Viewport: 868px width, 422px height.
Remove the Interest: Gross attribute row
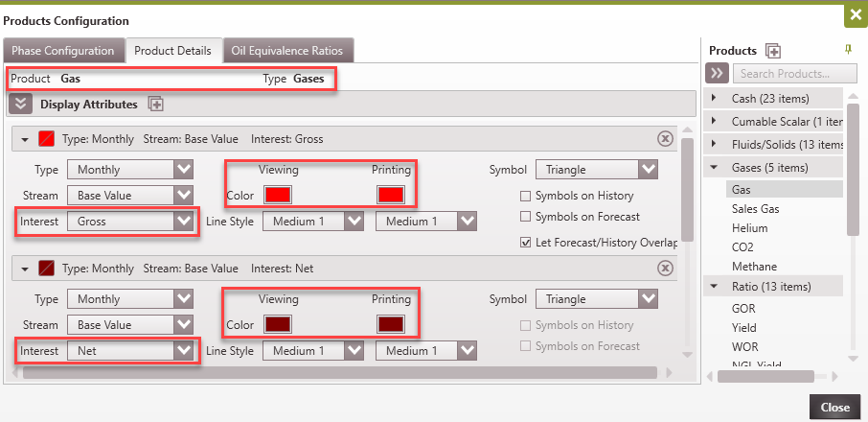pyautogui.click(x=665, y=138)
